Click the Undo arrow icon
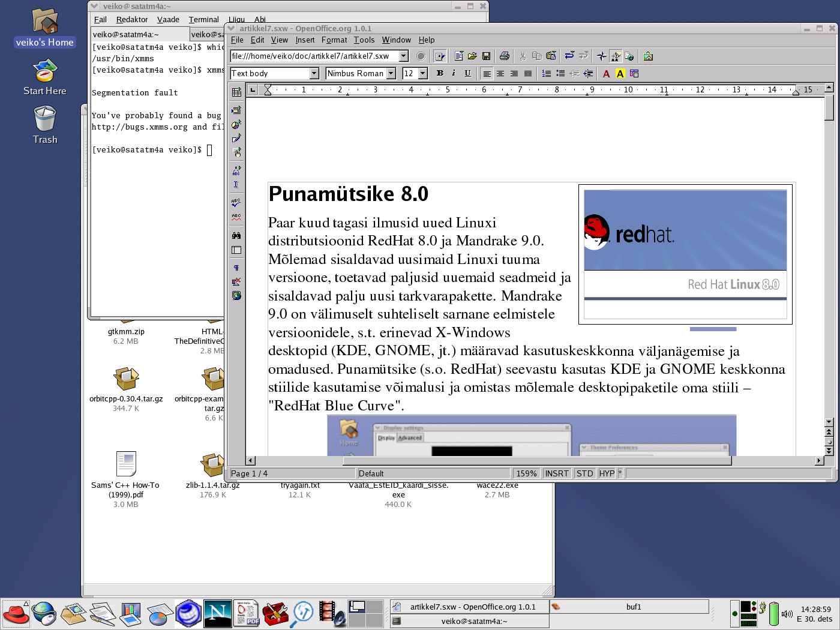 [x=569, y=56]
